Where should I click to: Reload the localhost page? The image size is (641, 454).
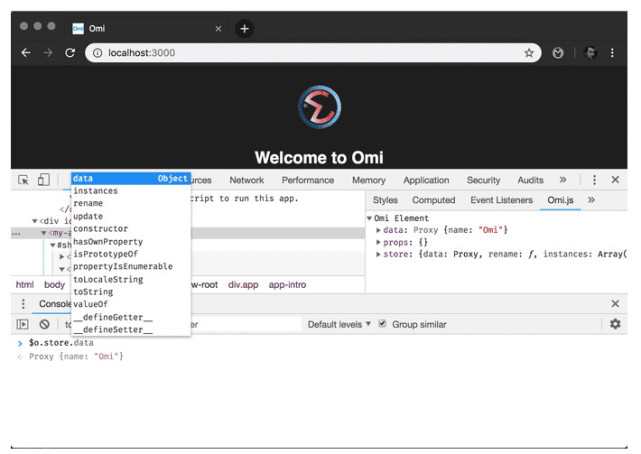(70, 53)
